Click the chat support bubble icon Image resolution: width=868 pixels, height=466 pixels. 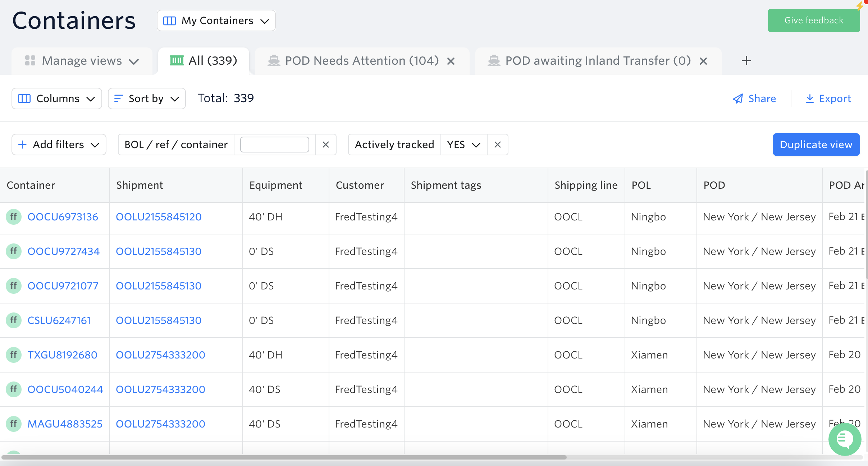[844, 439]
